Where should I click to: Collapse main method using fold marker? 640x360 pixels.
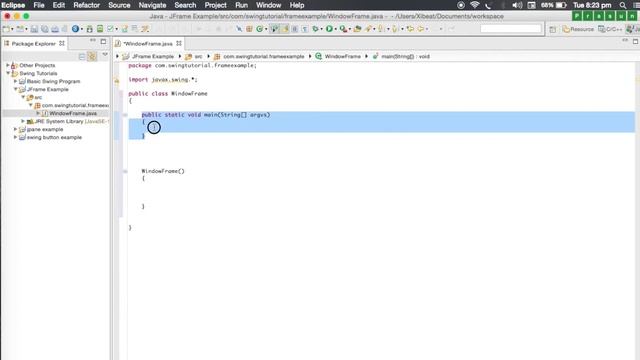click(125, 115)
